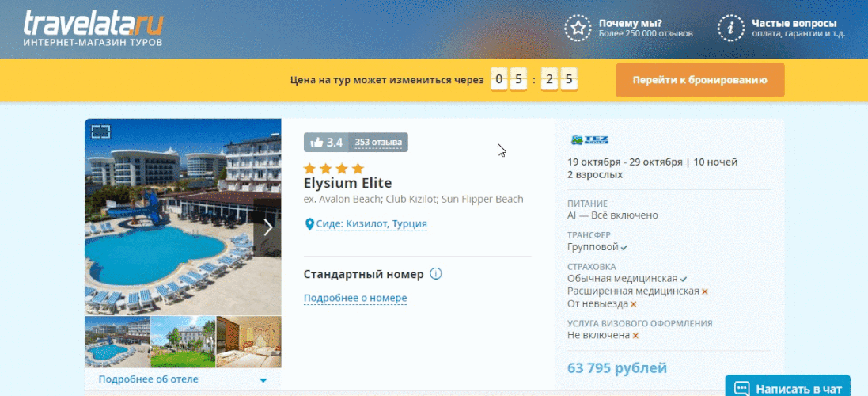Open Подробнее о номере details
The height and width of the screenshot is (396, 868).
(354, 298)
